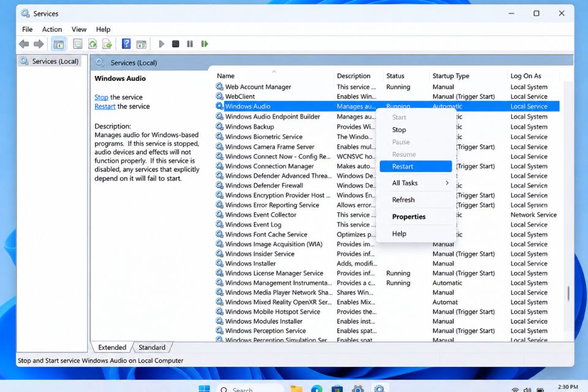Screen dimensions: 588x392
Task: Open the Help menu in menu bar
Action: [103, 29]
